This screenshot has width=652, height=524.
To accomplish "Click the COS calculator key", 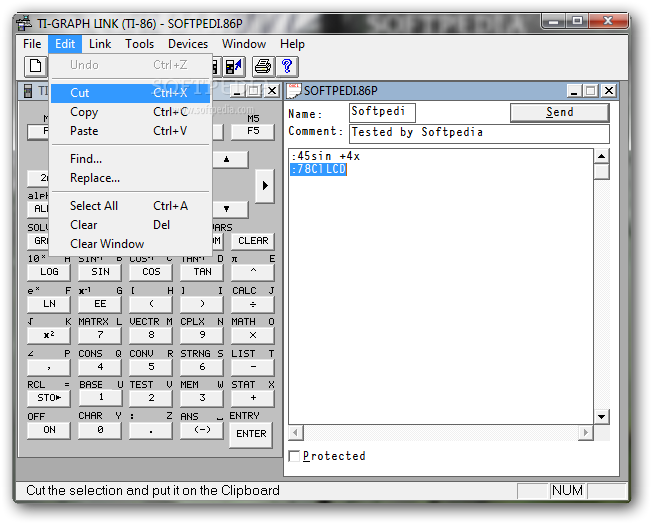I will click(x=151, y=272).
